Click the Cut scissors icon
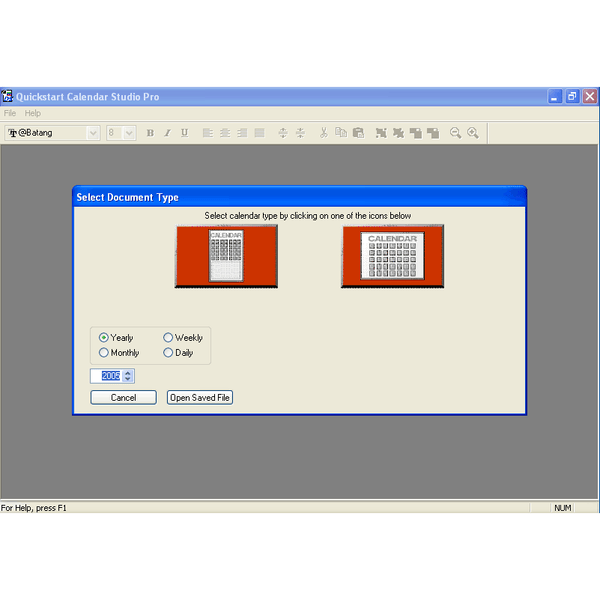The image size is (600, 600). coord(324,133)
